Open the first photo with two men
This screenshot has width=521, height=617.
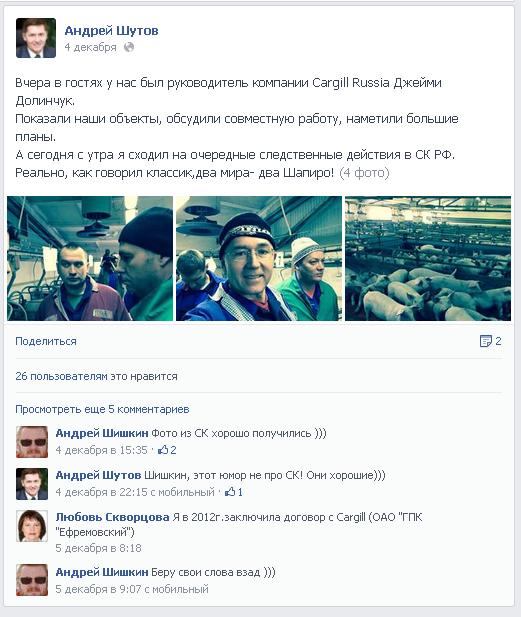90,259
